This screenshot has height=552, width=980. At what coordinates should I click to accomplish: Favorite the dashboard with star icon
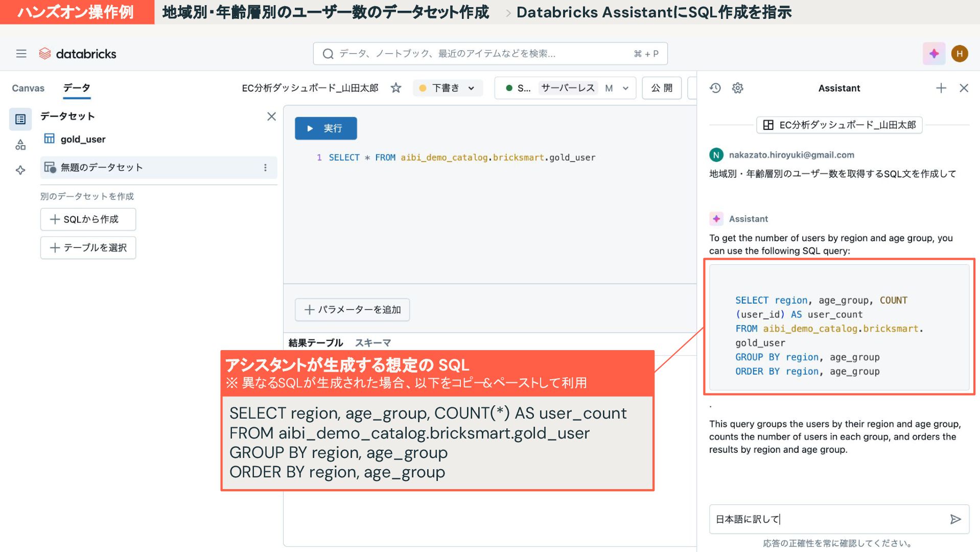[x=396, y=88]
